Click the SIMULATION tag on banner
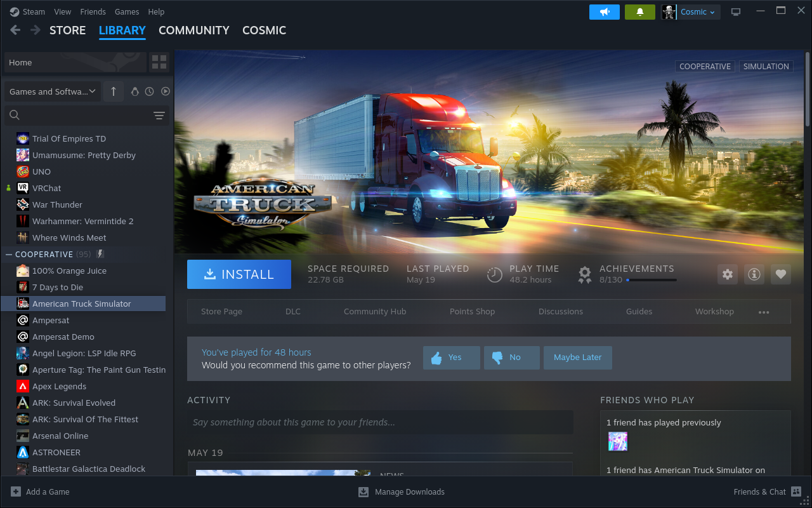Image resolution: width=812 pixels, height=508 pixels. 766,66
